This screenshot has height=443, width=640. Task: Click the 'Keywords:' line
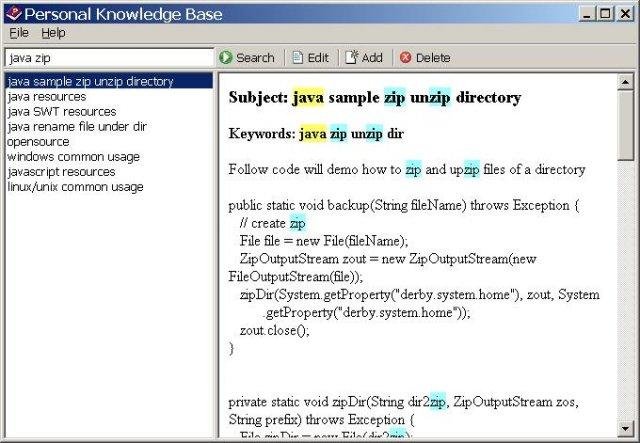tap(316, 133)
